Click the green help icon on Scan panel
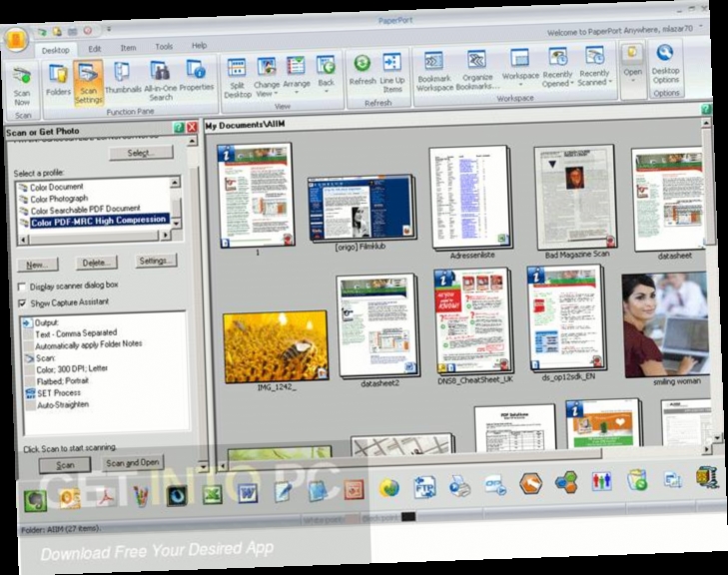 [x=179, y=127]
